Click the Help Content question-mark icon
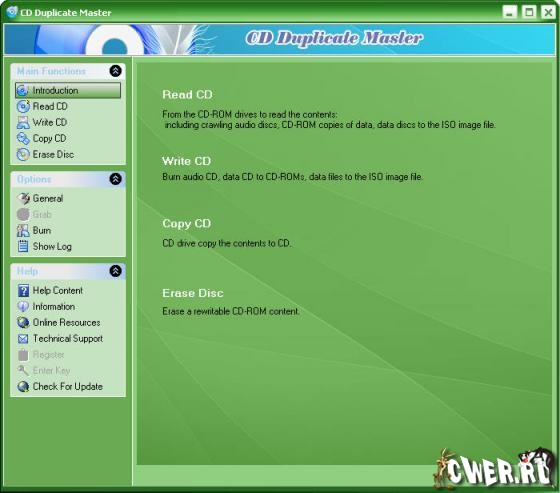The image size is (560, 493). [x=23, y=291]
